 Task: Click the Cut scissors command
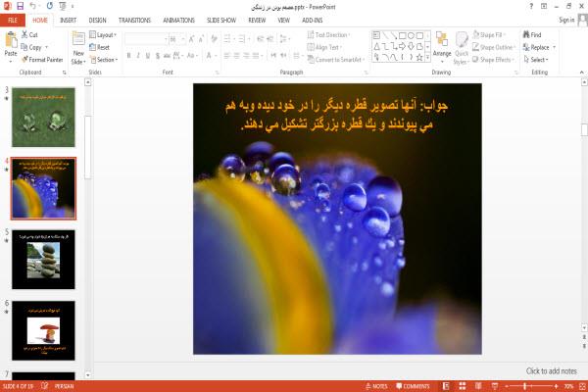(29, 34)
